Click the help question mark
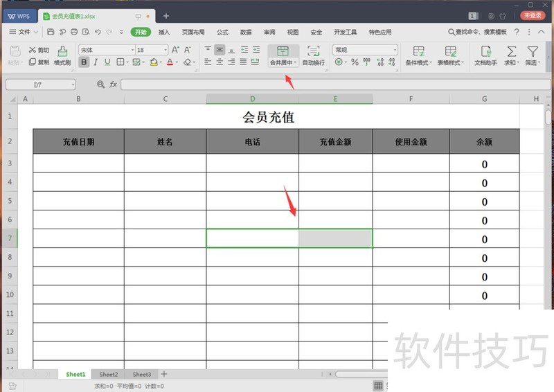 click(517, 32)
